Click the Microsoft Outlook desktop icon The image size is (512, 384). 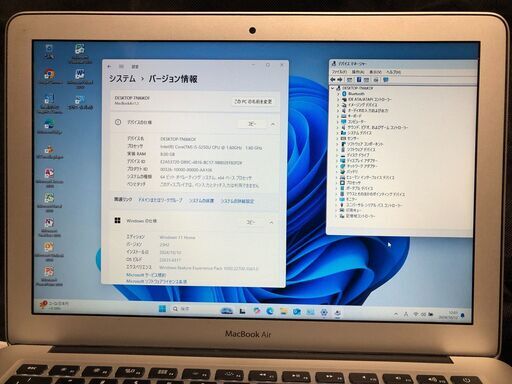click(49, 251)
